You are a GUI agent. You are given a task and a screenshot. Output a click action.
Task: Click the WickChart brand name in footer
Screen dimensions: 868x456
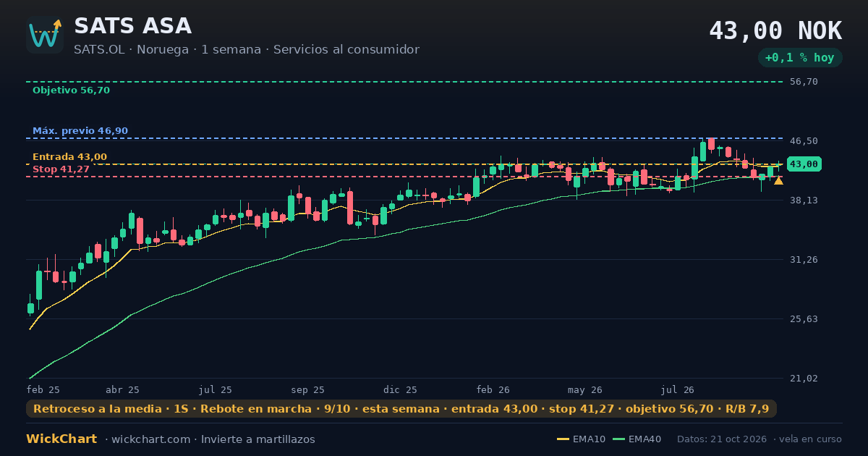coord(61,439)
